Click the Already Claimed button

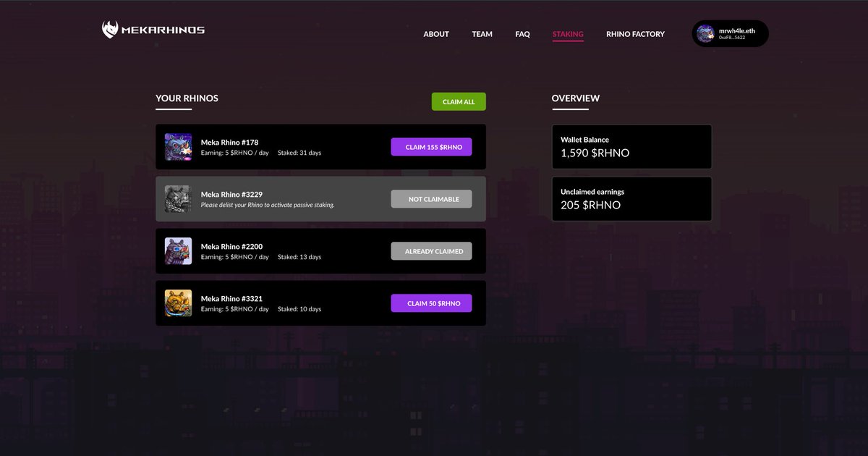[x=431, y=251]
